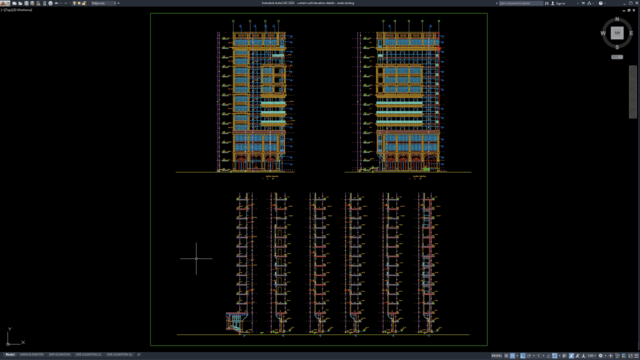640x360 pixels.
Task: Click the keyword search input field
Action: pos(521,3)
